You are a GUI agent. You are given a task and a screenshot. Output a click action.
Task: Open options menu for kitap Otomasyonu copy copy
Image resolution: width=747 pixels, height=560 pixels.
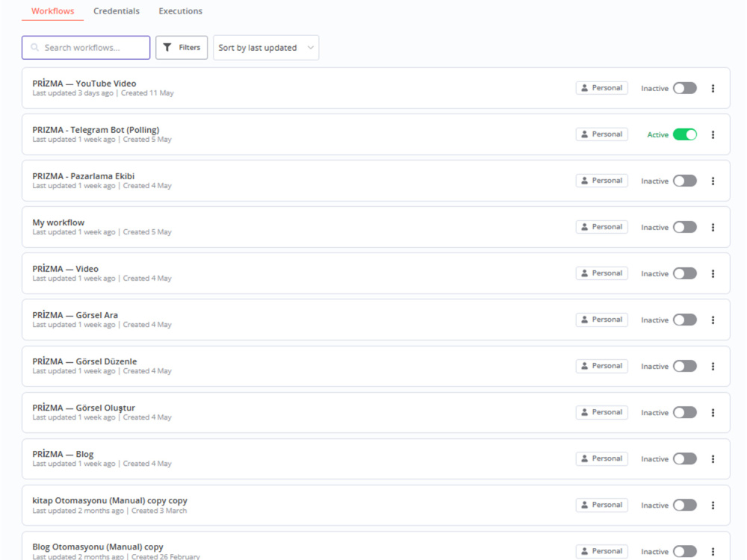coord(713,505)
